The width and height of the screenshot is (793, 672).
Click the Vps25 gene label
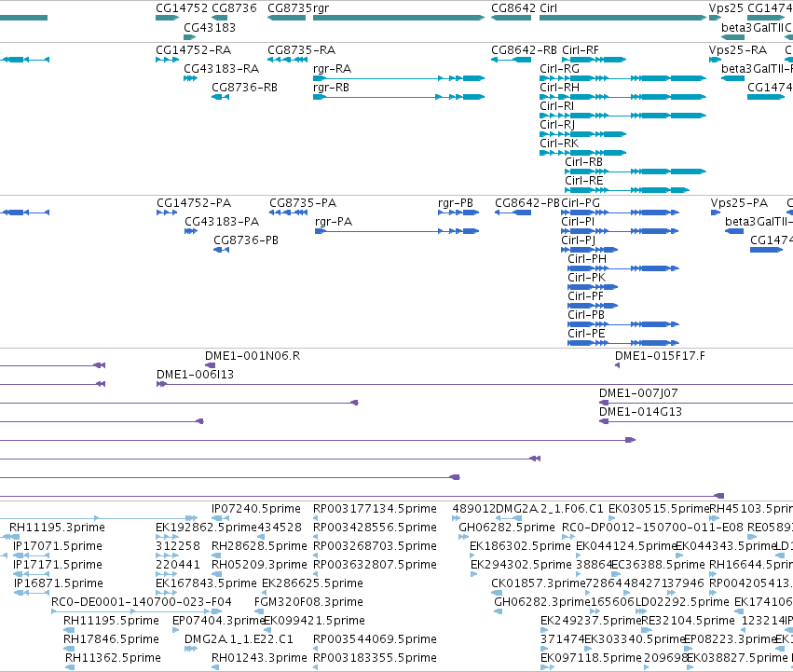pyautogui.click(x=726, y=8)
